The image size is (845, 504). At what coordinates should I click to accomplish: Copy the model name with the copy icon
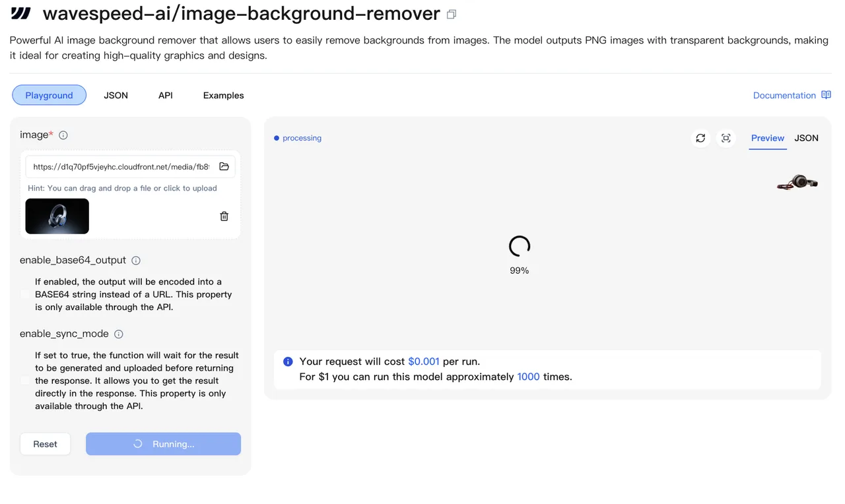pos(452,15)
